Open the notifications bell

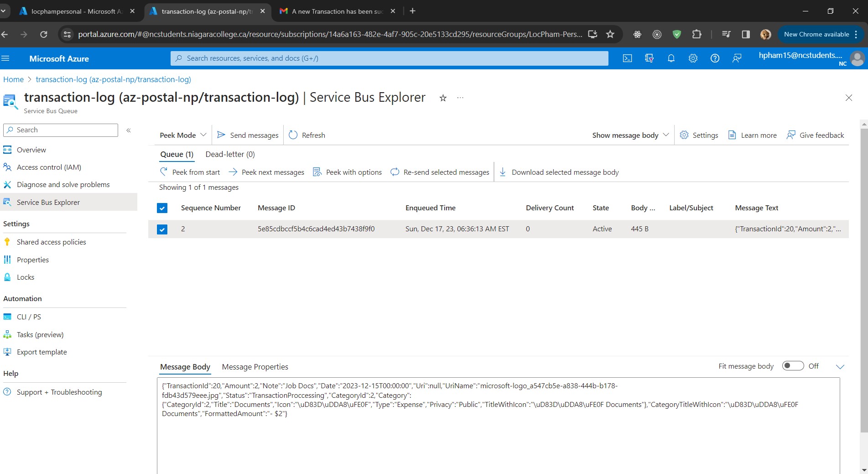(671, 58)
